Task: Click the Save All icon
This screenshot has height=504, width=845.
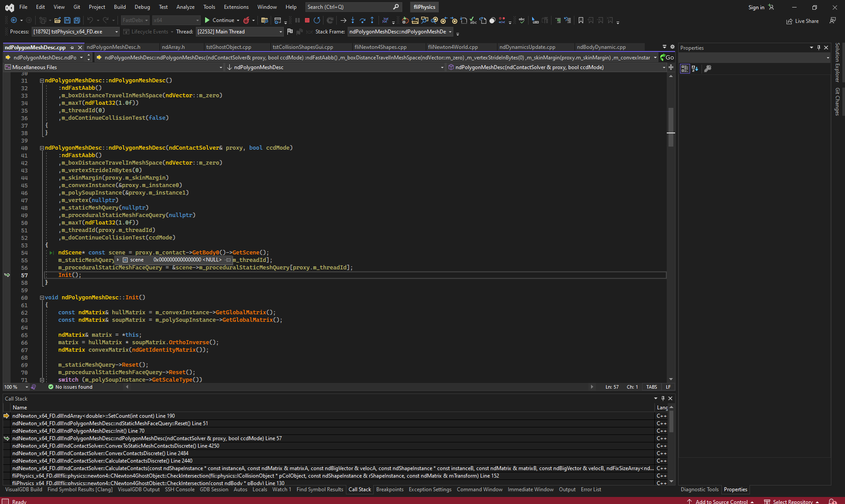Action: pyautogui.click(x=77, y=20)
